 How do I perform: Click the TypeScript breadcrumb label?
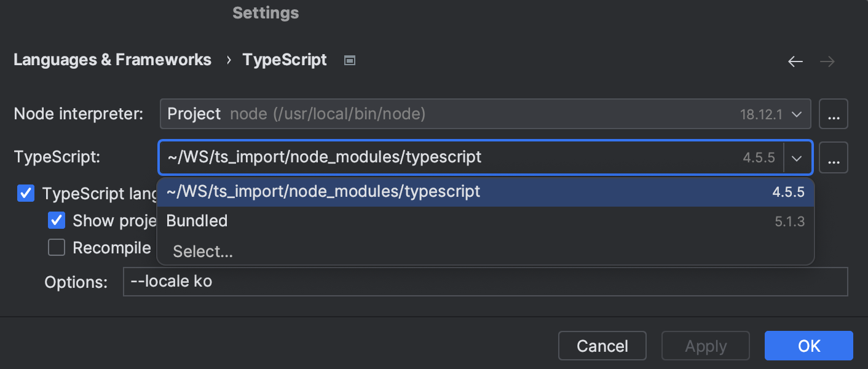coord(284,60)
